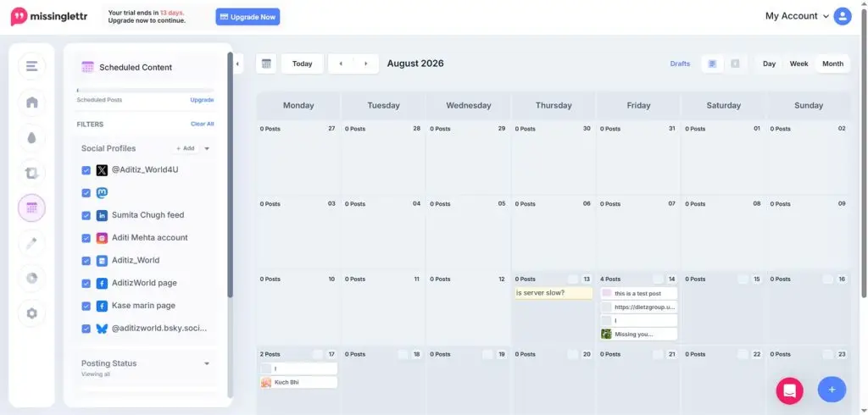Open the Analytics pie chart icon
Viewport: 868px width, 415px height.
pos(31,279)
